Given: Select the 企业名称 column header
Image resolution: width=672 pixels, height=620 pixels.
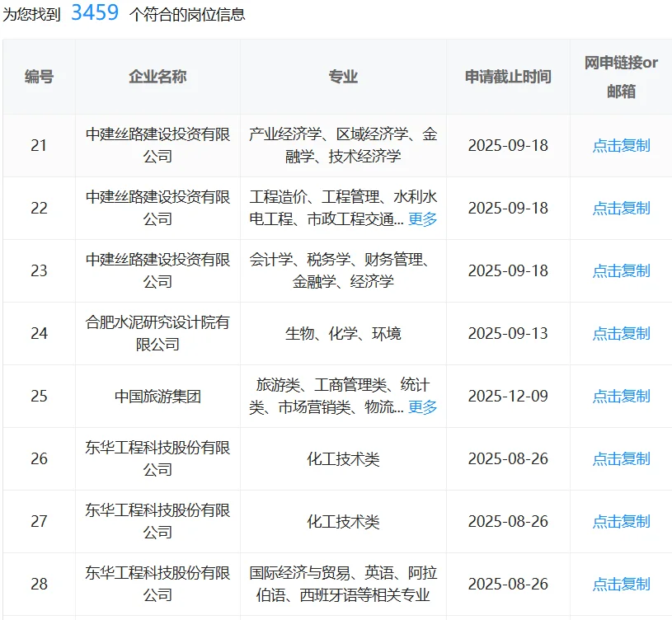Looking at the screenshot, I should [157, 77].
